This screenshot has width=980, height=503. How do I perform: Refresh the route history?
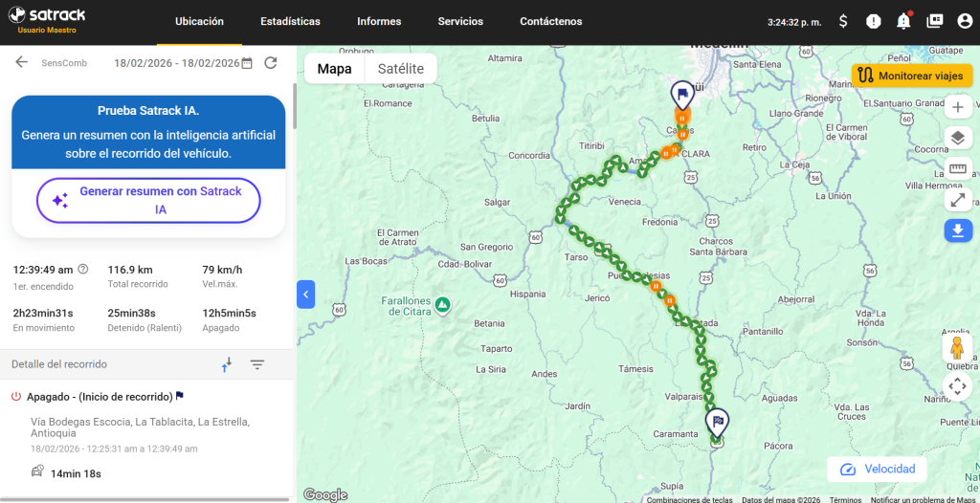[x=270, y=62]
